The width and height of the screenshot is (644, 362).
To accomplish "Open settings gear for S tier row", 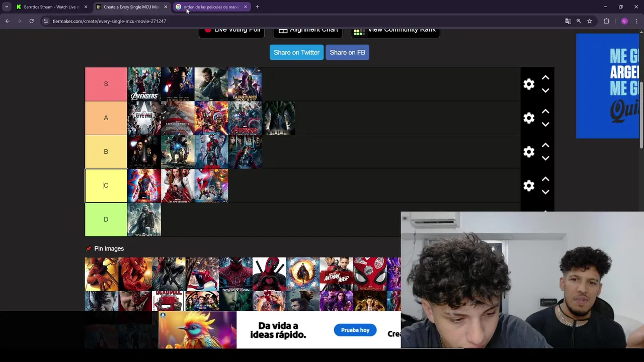I will tap(529, 84).
